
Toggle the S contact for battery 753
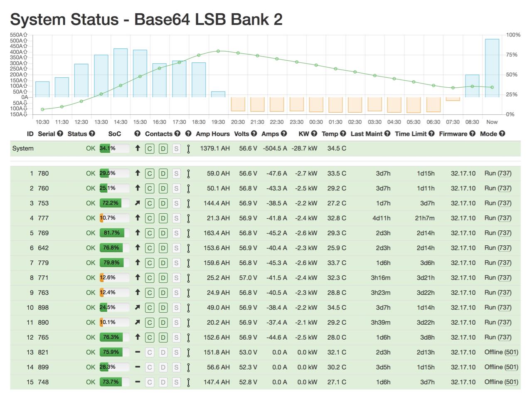(x=176, y=203)
